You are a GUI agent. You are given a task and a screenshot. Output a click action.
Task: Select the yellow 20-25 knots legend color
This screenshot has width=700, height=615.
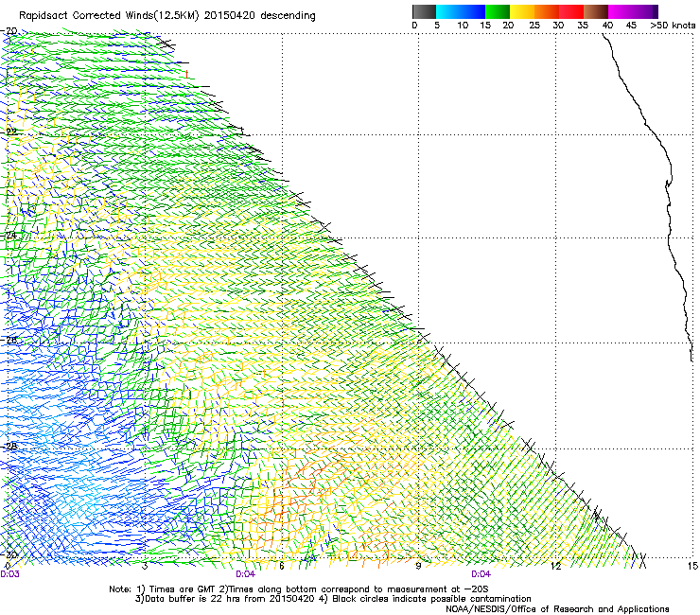[522, 11]
